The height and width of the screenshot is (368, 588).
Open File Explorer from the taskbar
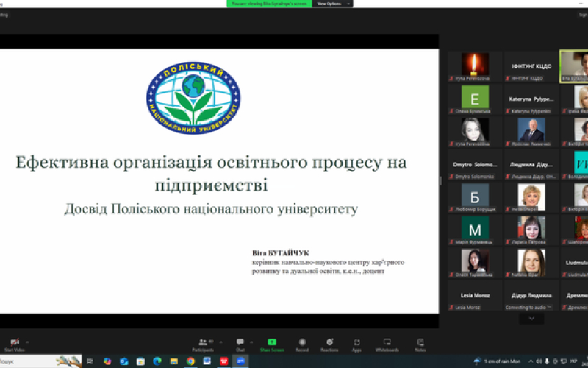pyautogui.click(x=174, y=361)
